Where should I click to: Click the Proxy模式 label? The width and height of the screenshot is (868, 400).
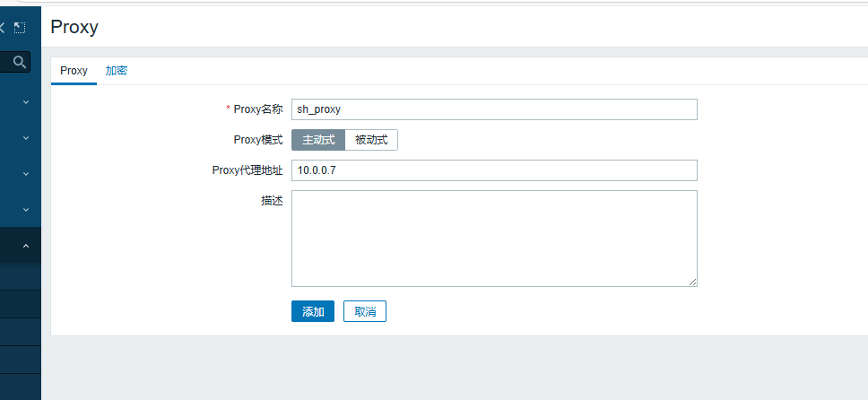click(x=258, y=140)
